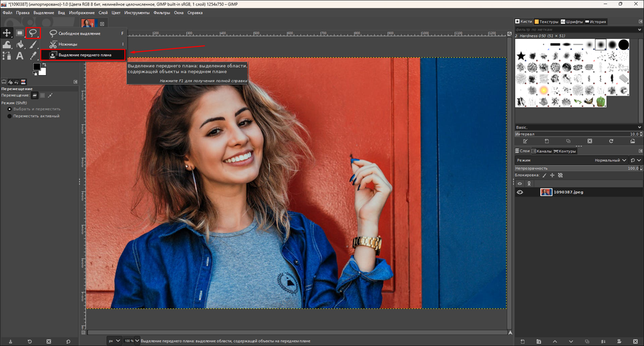Adjust the 'Непрозрачность' opacity slider
The width and height of the screenshot is (644, 346).
point(578,168)
